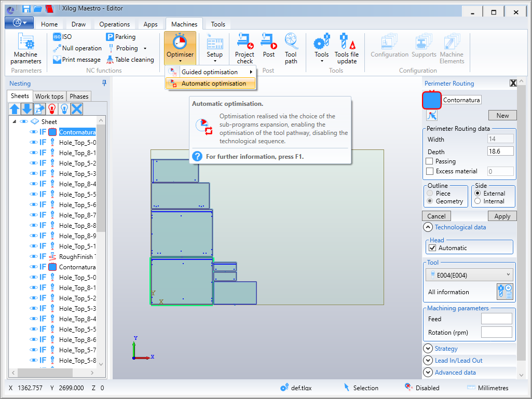Open the Tools dropdown in ribbon
Viewport: 532px width, 399px height.
coord(322,49)
